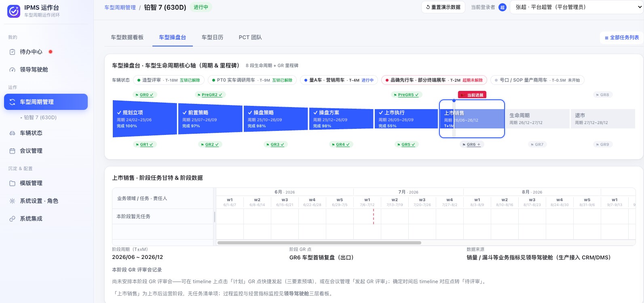Open the logged-in user dropdown 张超
644x303 pixels.
[576, 7]
